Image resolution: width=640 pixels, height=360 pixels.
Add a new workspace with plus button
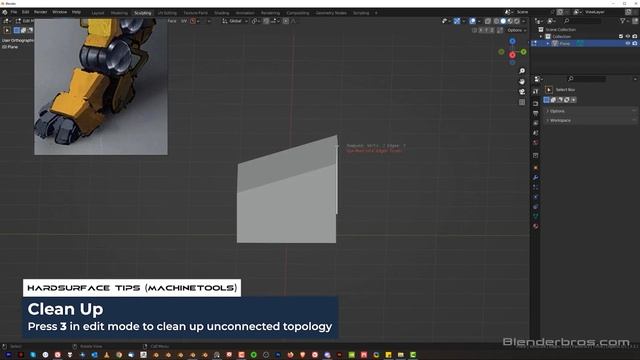pos(376,13)
